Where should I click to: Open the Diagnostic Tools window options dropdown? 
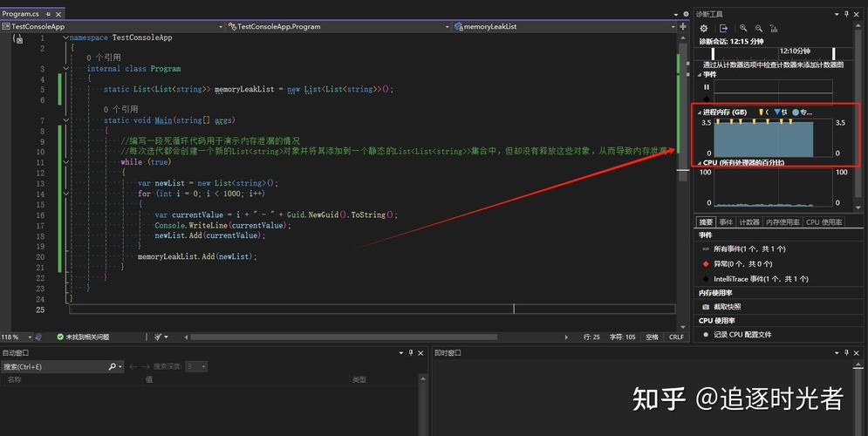[x=837, y=14]
